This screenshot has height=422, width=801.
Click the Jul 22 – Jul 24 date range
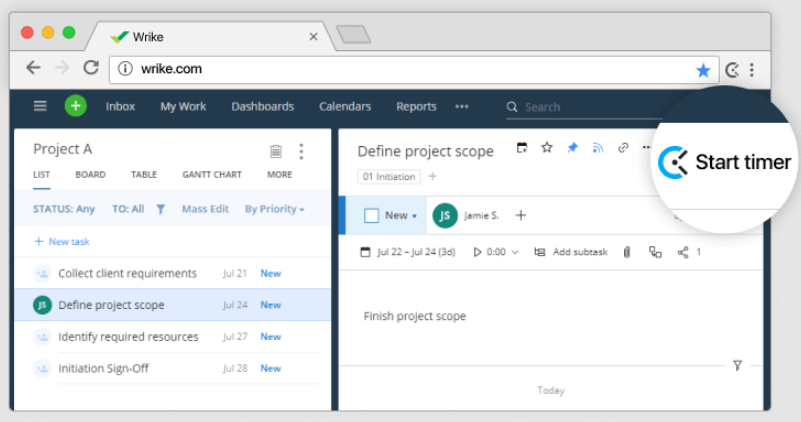pyautogui.click(x=408, y=252)
